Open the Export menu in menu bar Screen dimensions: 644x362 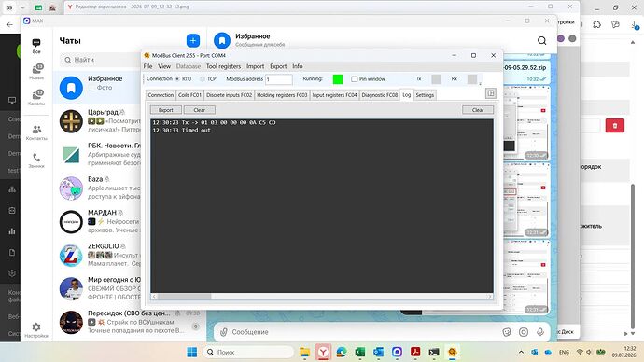click(x=278, y=66)
